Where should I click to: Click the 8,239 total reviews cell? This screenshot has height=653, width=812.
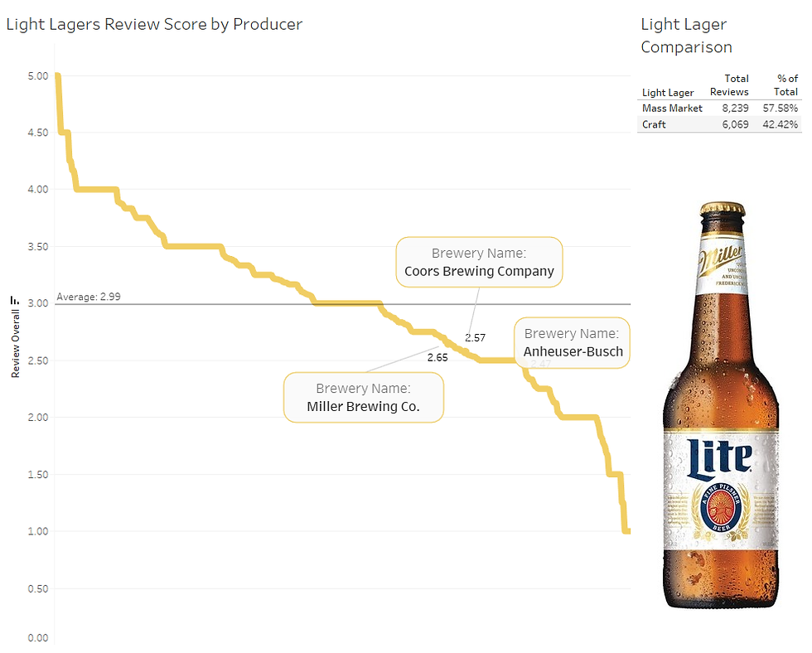(736, 109)
